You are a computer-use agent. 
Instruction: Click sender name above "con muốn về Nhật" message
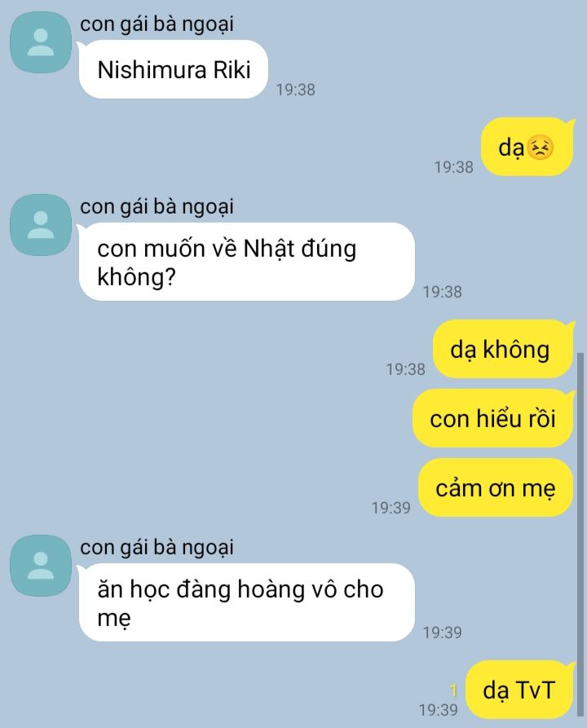[157, 207]
